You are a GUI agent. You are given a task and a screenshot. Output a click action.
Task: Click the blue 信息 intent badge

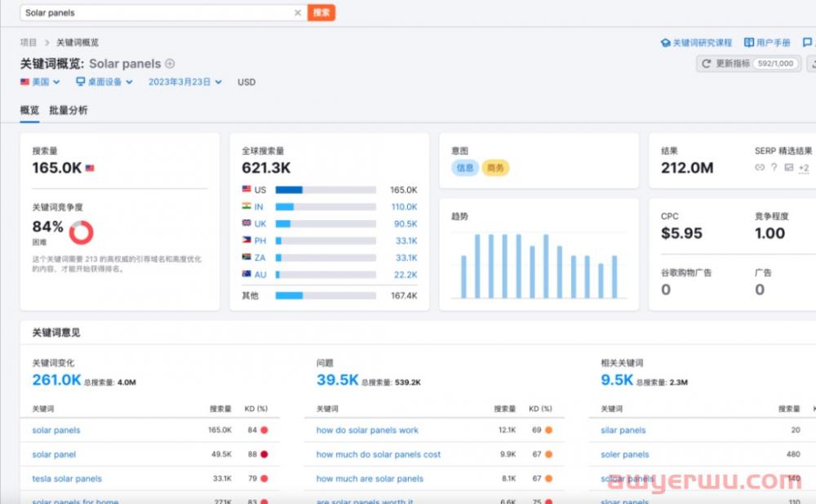(x=465, y=167)
